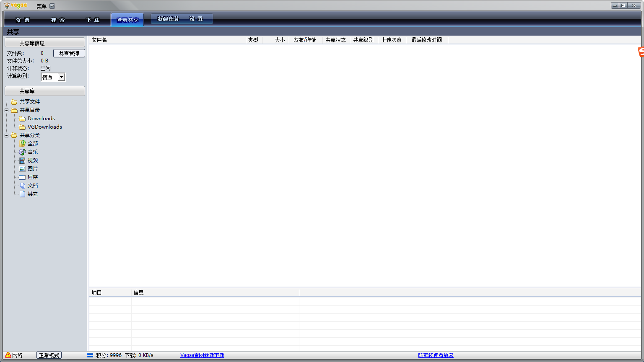Select the 其它 category icon
The width and height of the screenshot is (644, 362).
pos(22,194)
